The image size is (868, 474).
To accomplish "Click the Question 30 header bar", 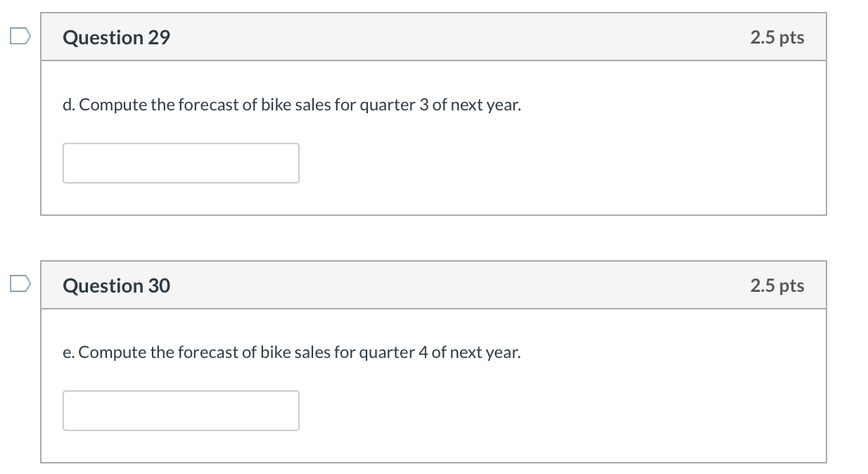I will [434, 285].
